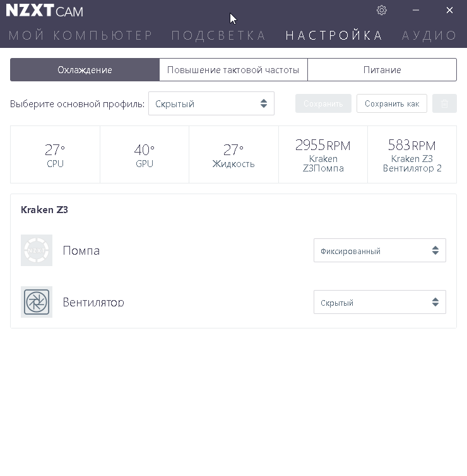Select the Питание tab
This screenshot has width=467, height=476.
click(382, 70)
